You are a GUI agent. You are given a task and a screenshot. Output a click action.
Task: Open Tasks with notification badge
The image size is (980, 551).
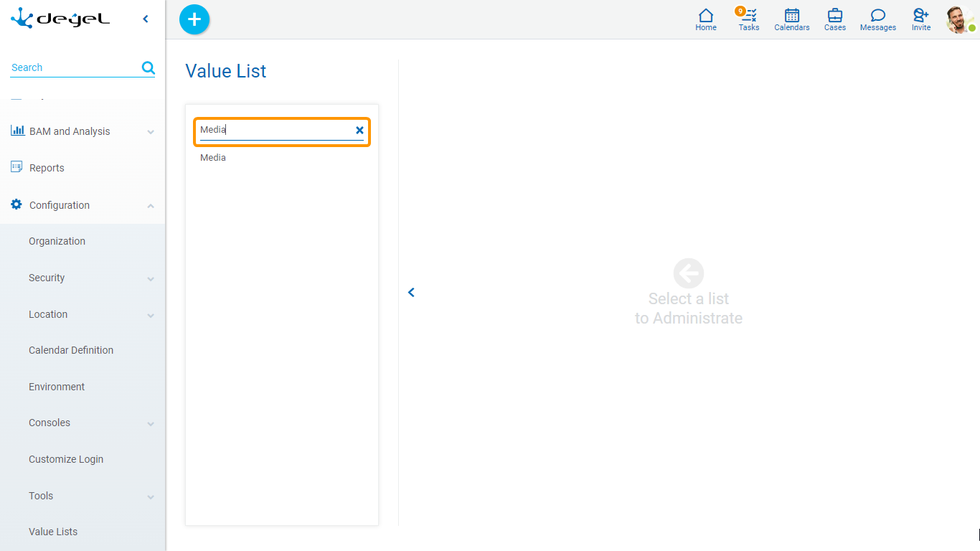[749, 19]
